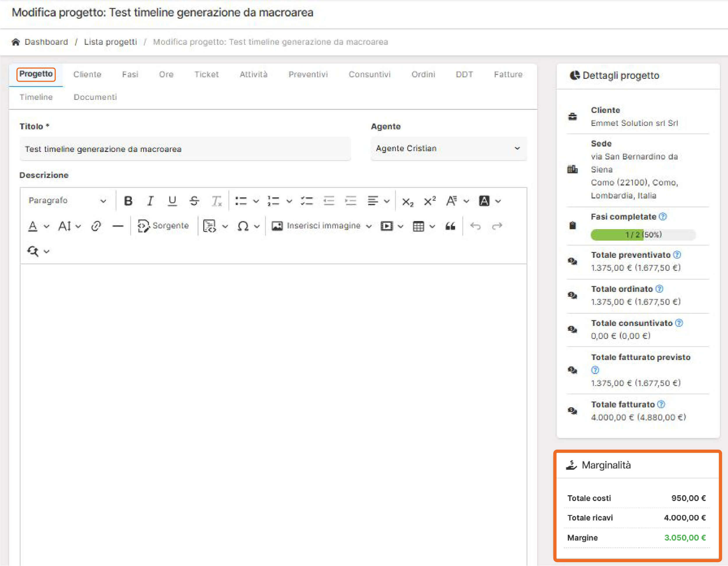Toggle Sorgente source editing mode
The height and width of the screenshot is (566, 728).
pos(163,226)
